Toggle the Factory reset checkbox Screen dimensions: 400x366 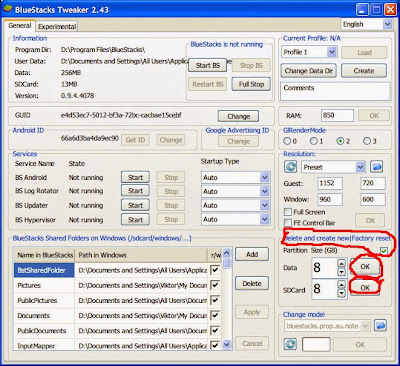point(384,251)
